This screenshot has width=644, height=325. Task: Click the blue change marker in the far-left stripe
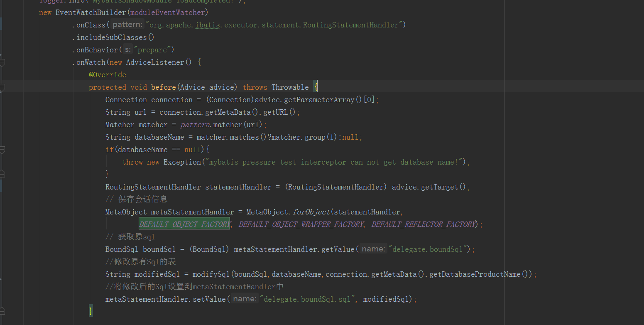click(x=2, y=23)
